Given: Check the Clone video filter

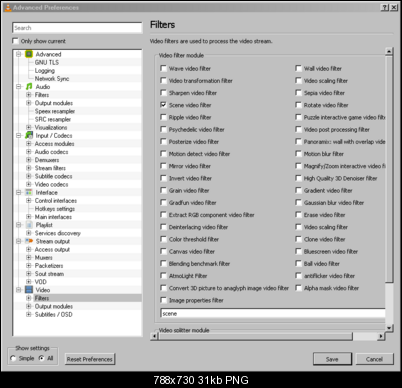Looking at the screenshot, I should click(298, 239).
